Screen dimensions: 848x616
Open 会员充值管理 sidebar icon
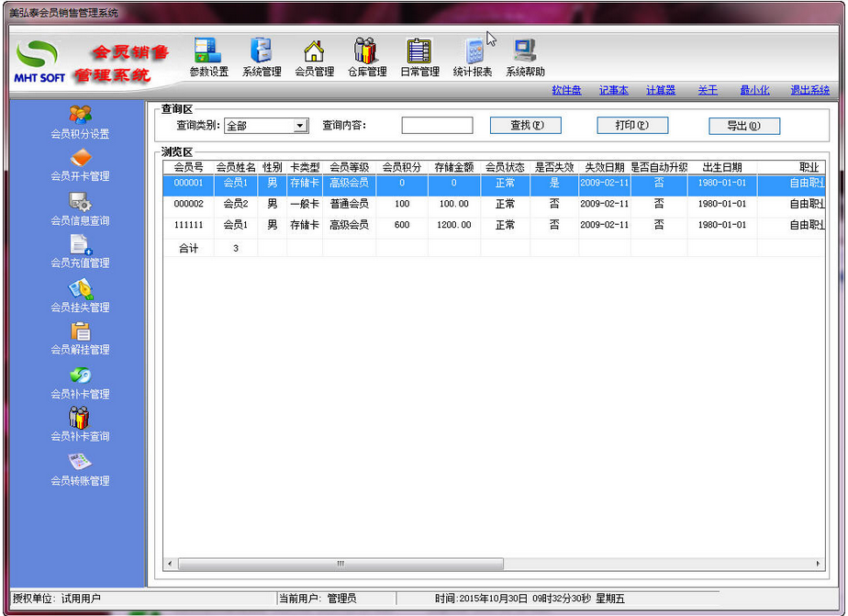(80, 252)
